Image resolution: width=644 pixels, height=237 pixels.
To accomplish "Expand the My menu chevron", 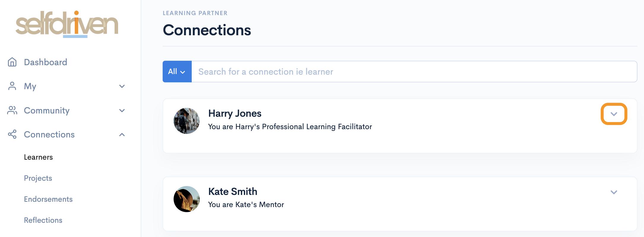I will 122,86.
